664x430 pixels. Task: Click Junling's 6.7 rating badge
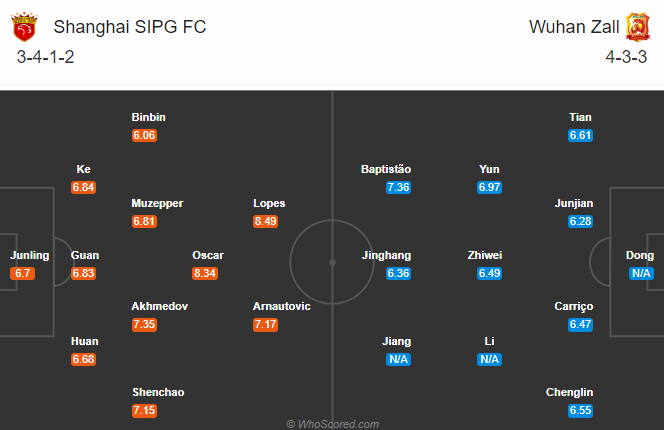click(x=22, y=273)
